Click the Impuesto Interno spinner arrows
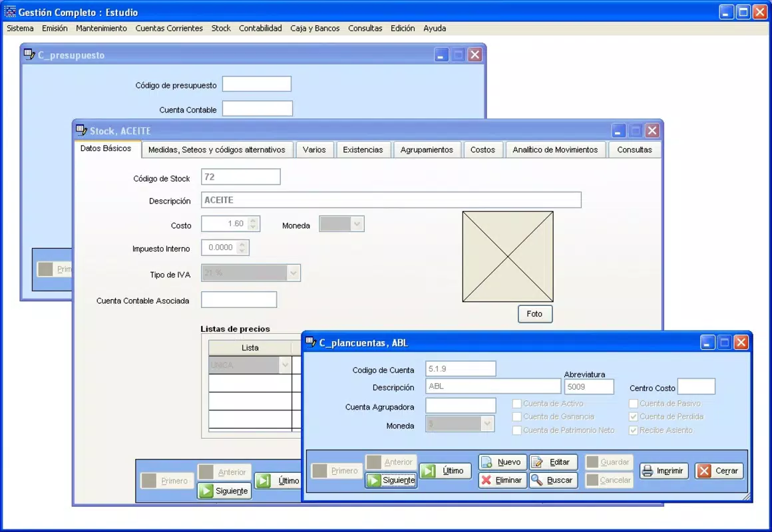The width and height of the screenshot is (772, 532). click(242, 247)
